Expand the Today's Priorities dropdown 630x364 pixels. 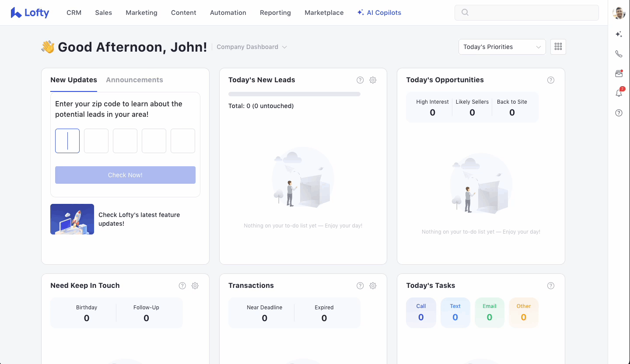coord(502,47)
